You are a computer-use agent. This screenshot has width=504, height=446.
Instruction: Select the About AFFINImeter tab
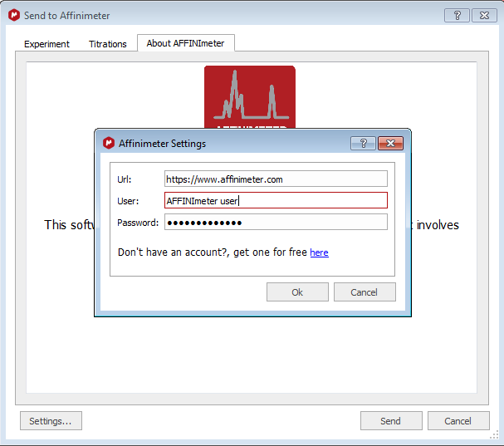click(186, 43)
